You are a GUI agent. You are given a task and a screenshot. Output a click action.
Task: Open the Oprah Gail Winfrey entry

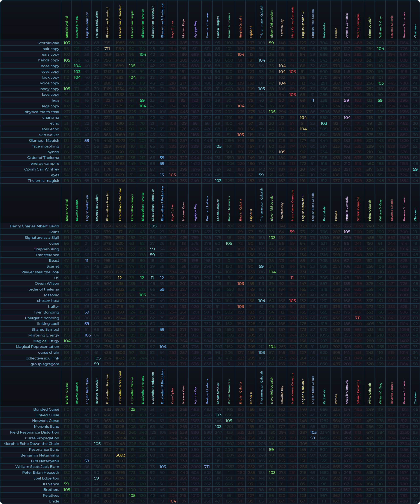pos(41,169)
